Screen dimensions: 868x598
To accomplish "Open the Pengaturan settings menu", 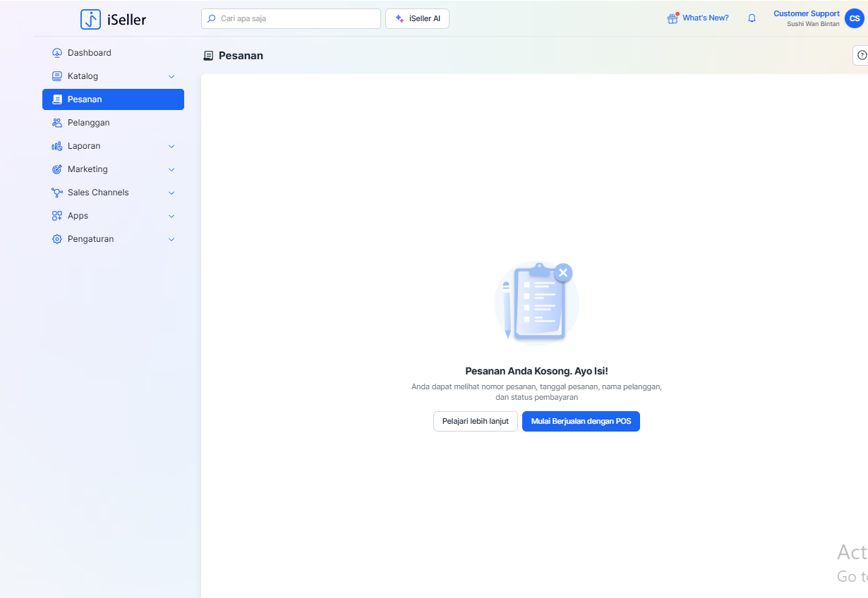I will click(x=90, y=239).
